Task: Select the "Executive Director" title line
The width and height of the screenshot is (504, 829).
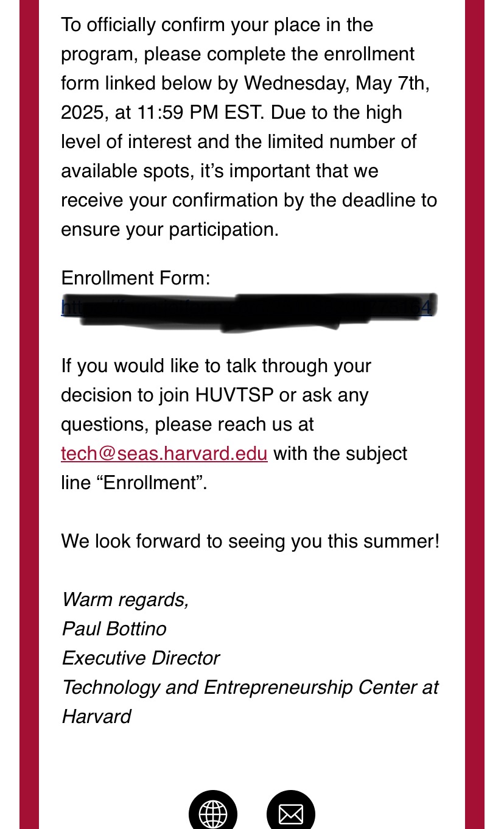Action: coord(141,658)
